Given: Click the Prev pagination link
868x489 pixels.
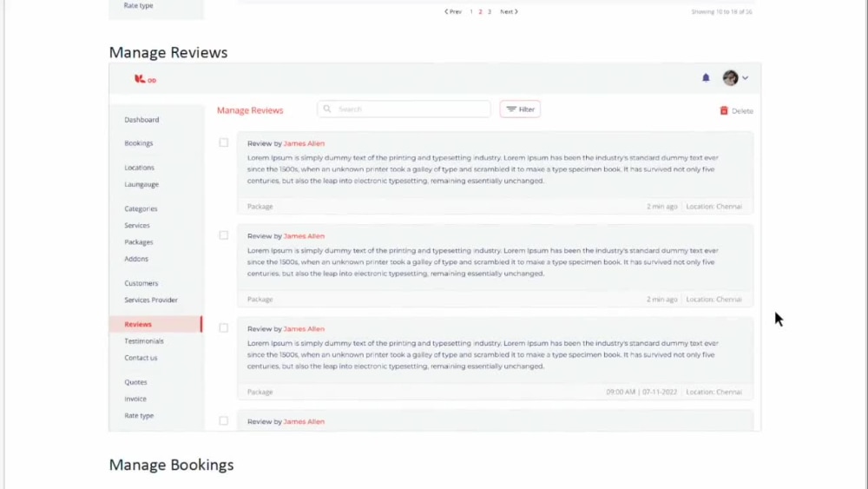Looking at the screenshot, I should coord(453,11).
